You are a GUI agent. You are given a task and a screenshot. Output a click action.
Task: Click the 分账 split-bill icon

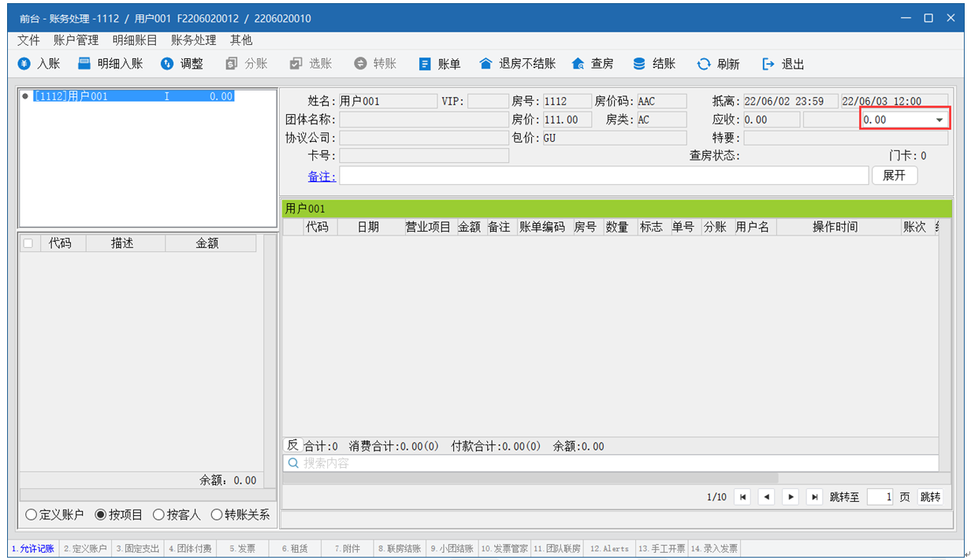232,64
